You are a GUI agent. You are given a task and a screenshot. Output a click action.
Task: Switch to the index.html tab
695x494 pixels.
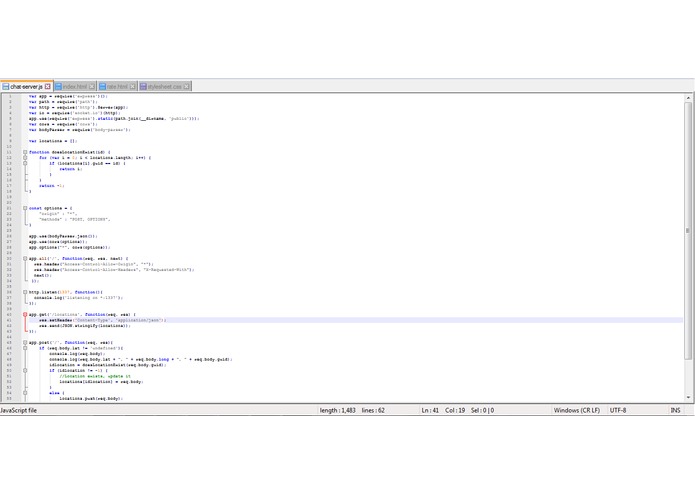[x=74, y=86]
